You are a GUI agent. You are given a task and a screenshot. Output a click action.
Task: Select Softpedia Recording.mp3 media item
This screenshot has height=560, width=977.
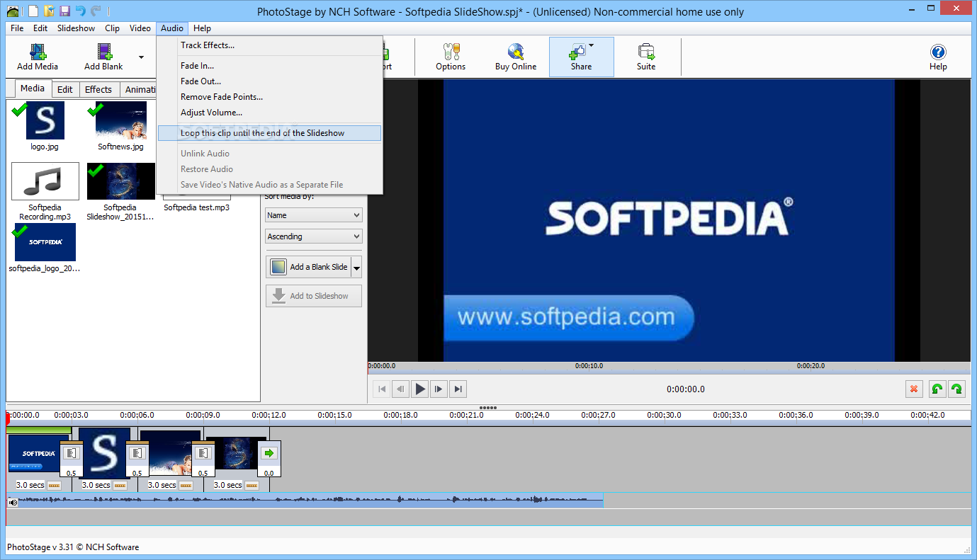coord(45,182)
